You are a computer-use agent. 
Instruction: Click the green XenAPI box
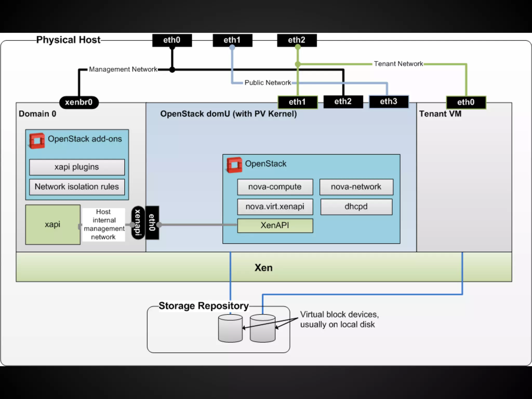pos(275,225)
